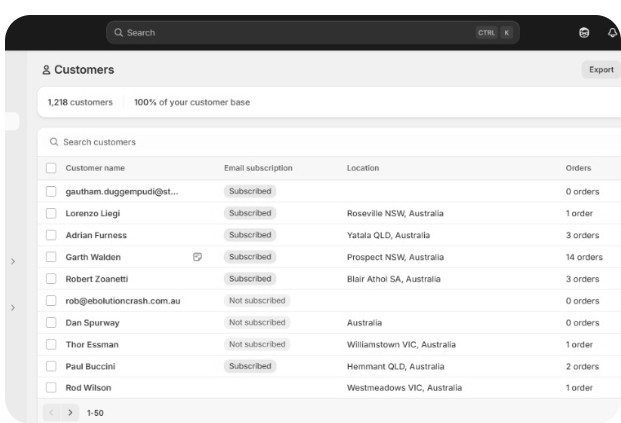
Task: Open the sidekick assistant icon in top bar
Action: coord(584,32)
